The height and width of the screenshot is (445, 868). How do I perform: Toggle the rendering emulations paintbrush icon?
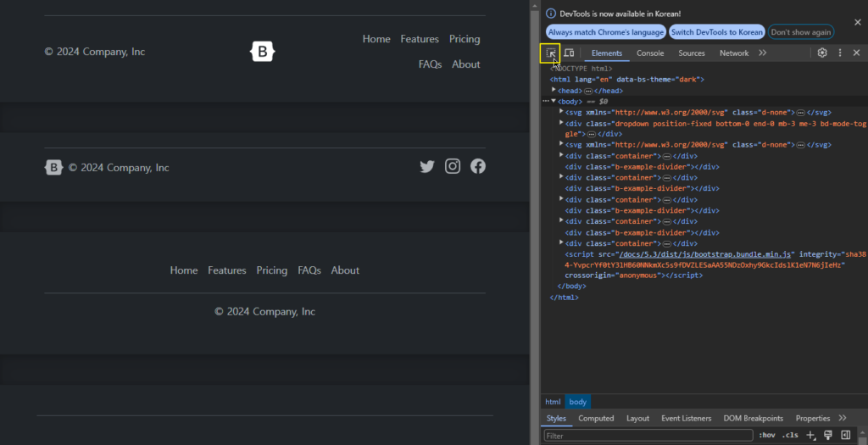coord(828,435)
